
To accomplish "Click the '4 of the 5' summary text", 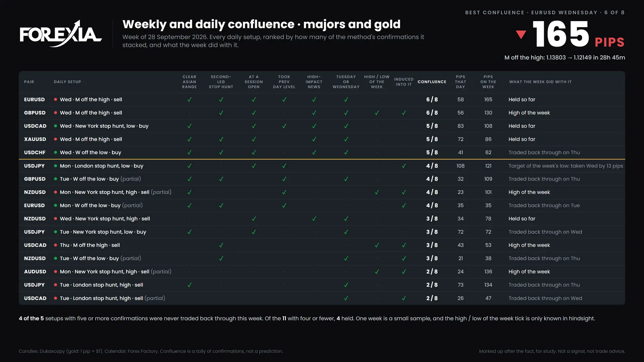I will pos(31,318).
